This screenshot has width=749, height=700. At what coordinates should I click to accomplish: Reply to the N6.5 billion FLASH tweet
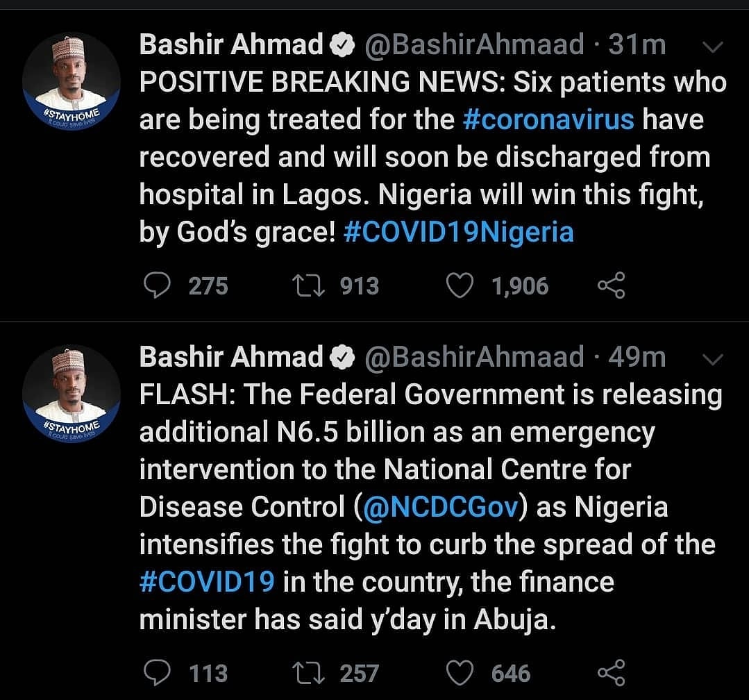(157, 672)
